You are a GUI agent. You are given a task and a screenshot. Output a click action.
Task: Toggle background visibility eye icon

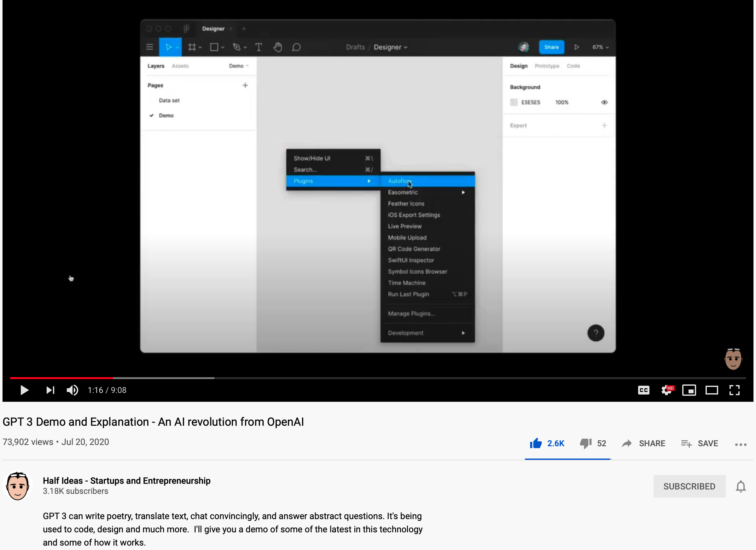(x=604, y=102)
